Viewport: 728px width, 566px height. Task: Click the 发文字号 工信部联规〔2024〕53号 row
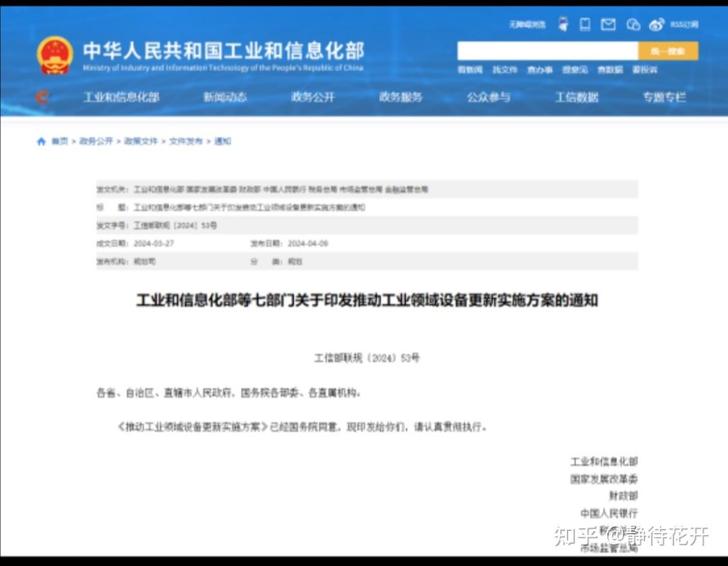pyautogui.click(x=367, y=226)
